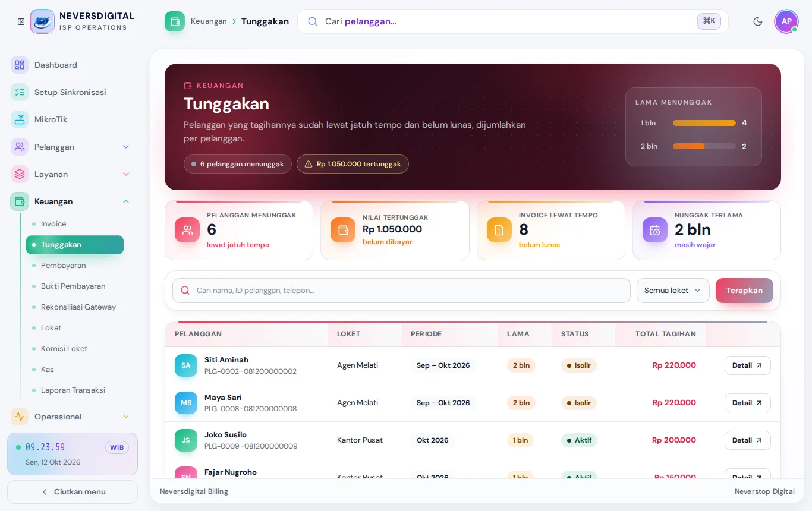812x511 pixels.
Task: Click the Invoice Lewat Tempo alert icon
Action: coord(499,230)
